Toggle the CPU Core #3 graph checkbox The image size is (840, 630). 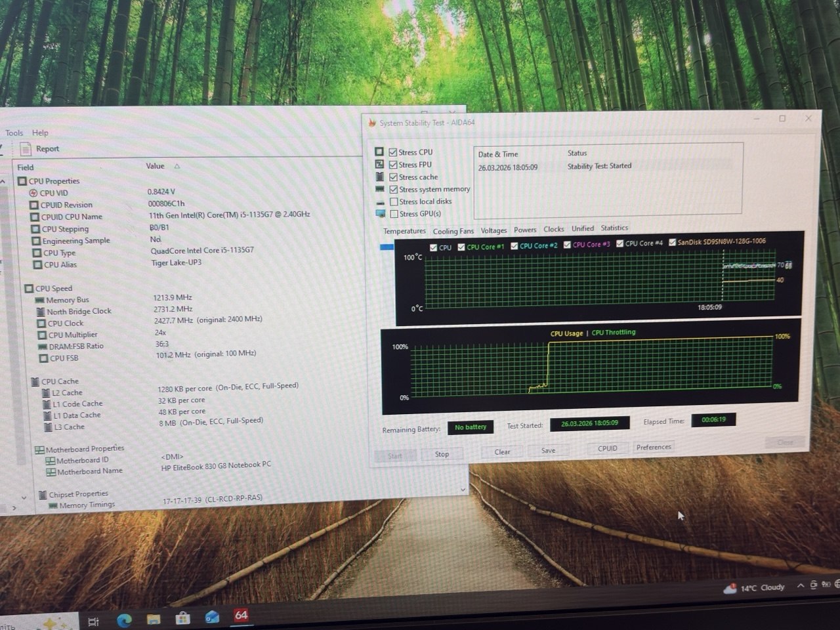click(567, 245)
